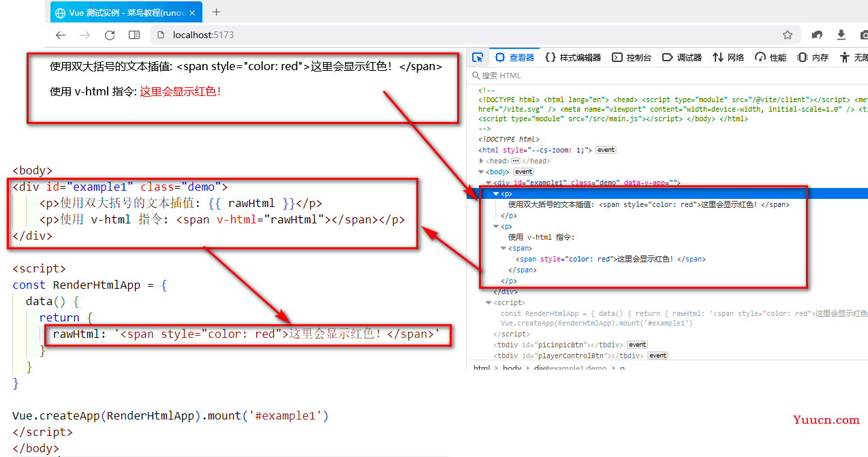This screenshot has height=457, width=868.
Task: Select the tbdiv id="picinpicBtn" node
Action: [x=559, y=345]
